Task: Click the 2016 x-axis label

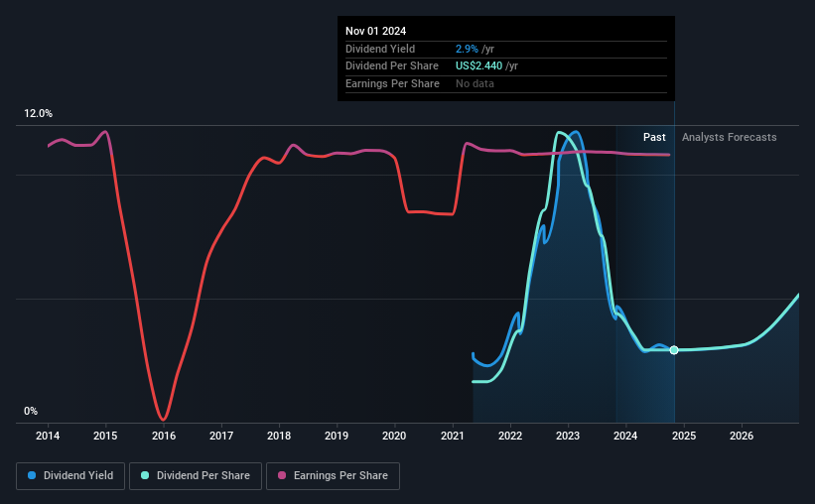Action: (x=164, y=436)
